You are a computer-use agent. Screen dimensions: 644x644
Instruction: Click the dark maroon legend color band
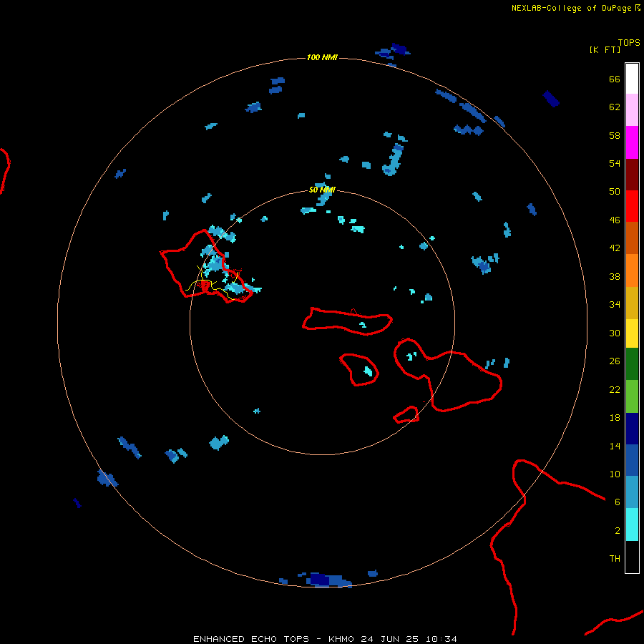point(632,175)
